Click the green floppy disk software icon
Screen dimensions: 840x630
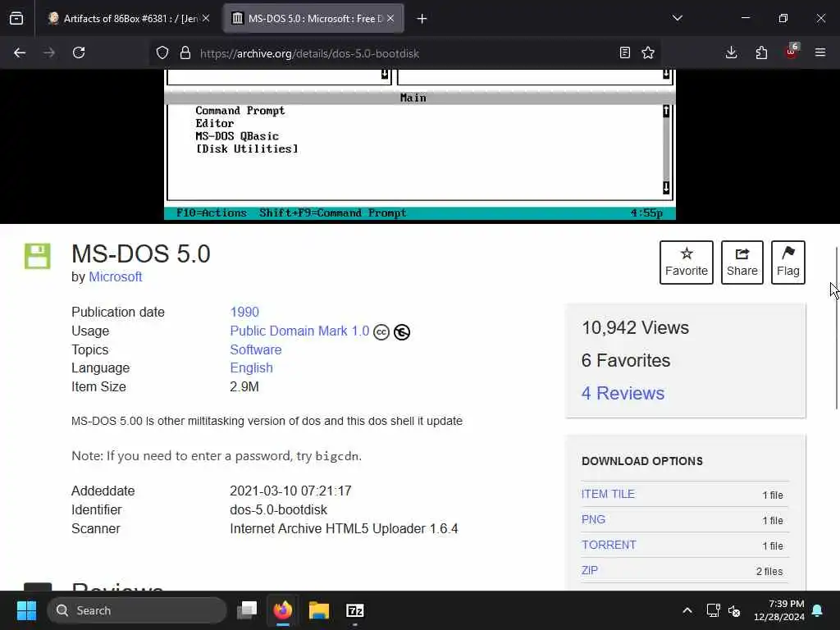click(38, 256)
